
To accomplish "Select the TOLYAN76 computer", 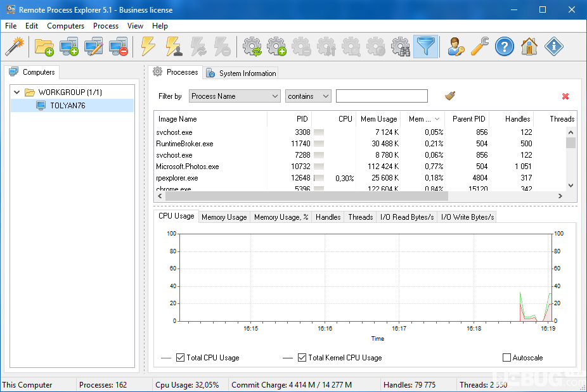I will tap(72, 106).
